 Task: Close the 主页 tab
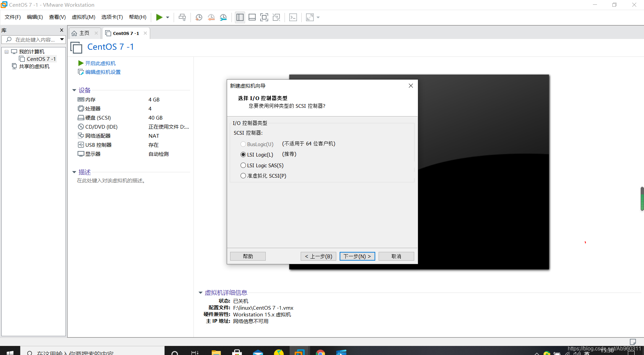pos(96,33)
